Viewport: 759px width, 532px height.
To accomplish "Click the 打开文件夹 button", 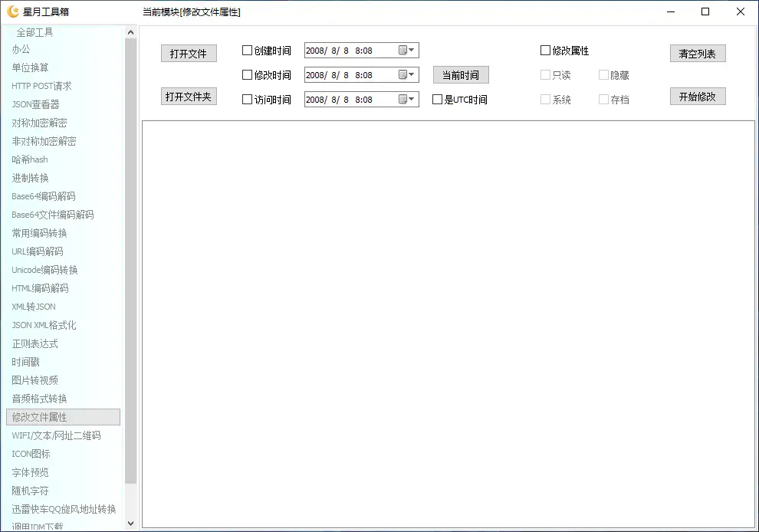I will (x=189, y=97).
